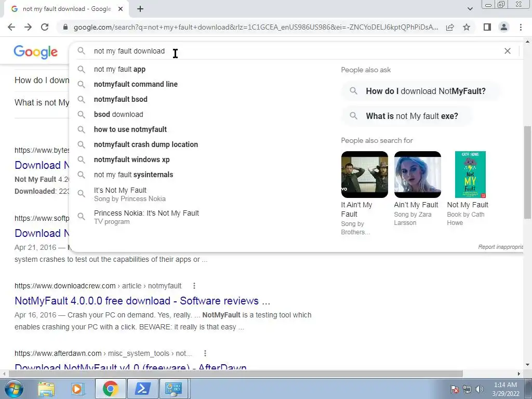Viewport: 532px width, 399px height.
Task: Open a new browser tab
Action: pyautogui.click(x=140, y=9)
